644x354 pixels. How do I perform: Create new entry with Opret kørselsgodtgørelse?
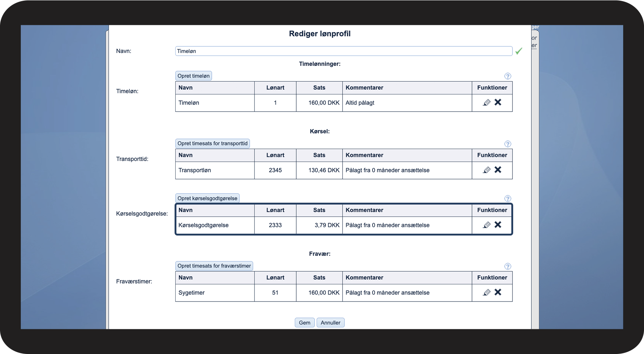(x=207, y=198)
